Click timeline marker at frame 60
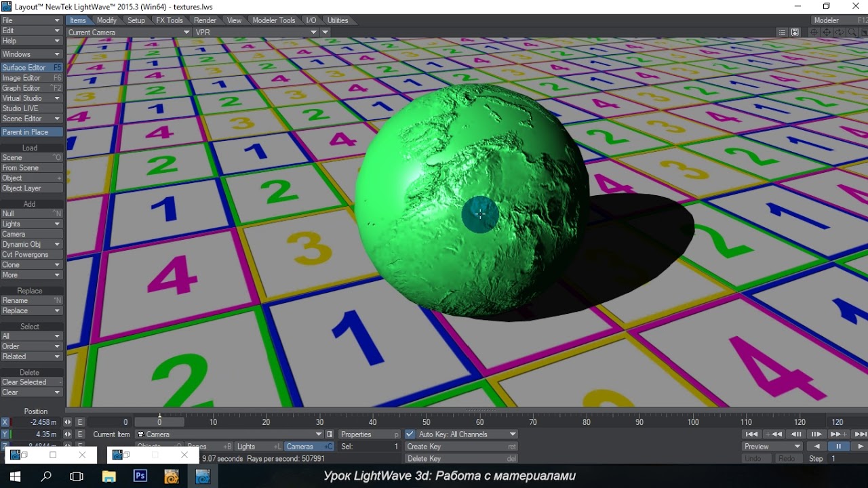Viewport: 868px width, 488px height. [479, 422]
